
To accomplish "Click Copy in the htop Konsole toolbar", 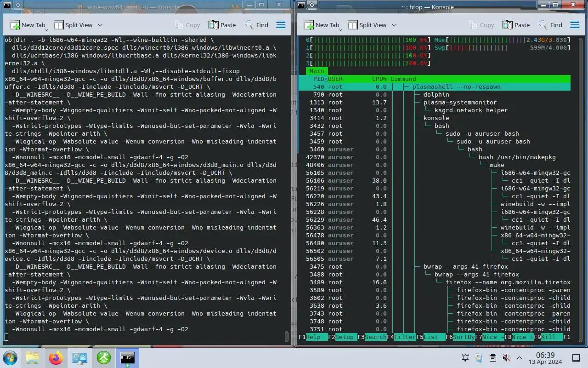I will tap(481, 25).
